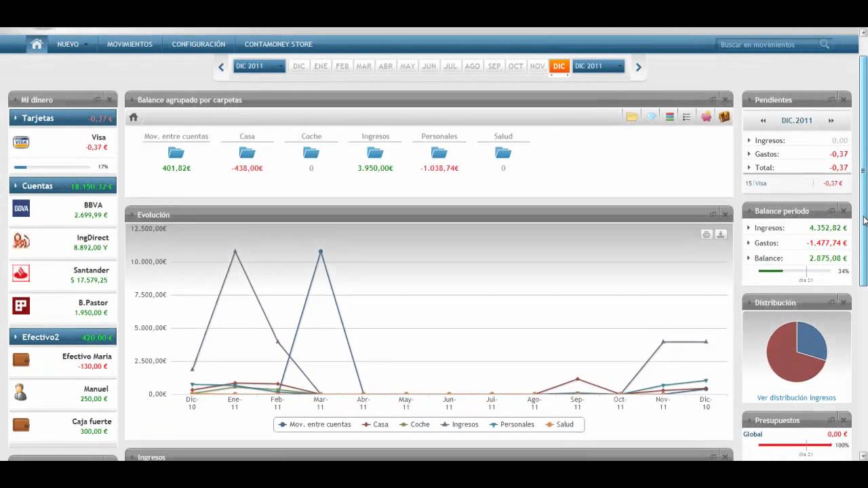The width and height of the screenshot is (868, 488).
Task: Toggle Coche series in chart legend
Action: (414, 424)
